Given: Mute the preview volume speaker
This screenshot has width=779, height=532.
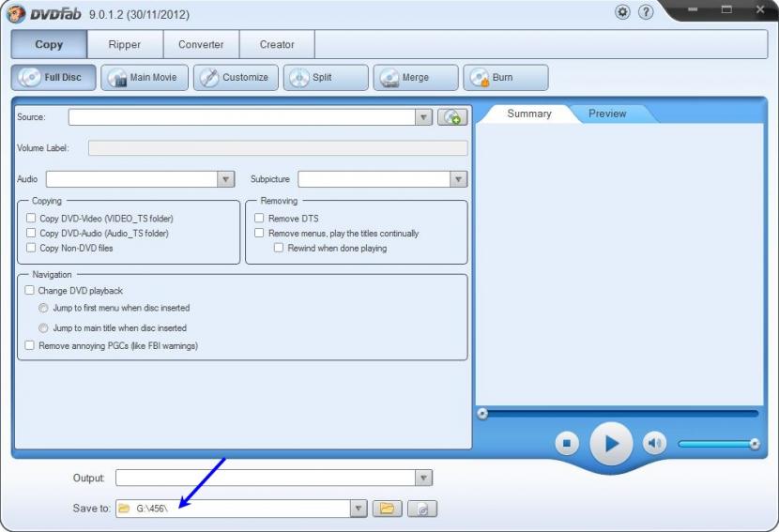Looking at the screenshot, I should coord(654,443).
